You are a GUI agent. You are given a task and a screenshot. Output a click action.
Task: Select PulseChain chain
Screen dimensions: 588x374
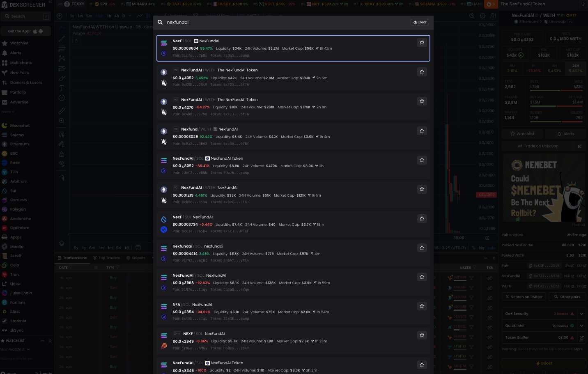coord(21,293)
